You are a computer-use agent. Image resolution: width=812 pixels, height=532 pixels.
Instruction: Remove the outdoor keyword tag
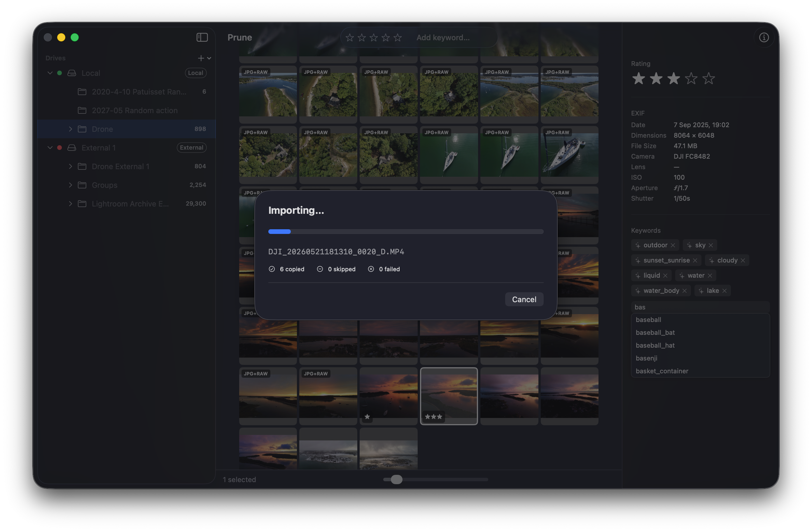pos(673,245)
